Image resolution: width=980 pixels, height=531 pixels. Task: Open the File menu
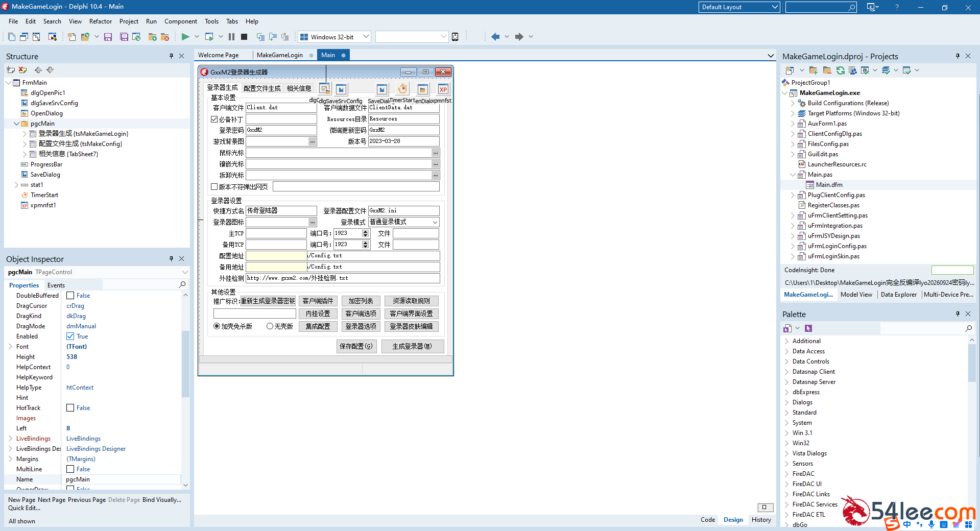click(13, 21)
